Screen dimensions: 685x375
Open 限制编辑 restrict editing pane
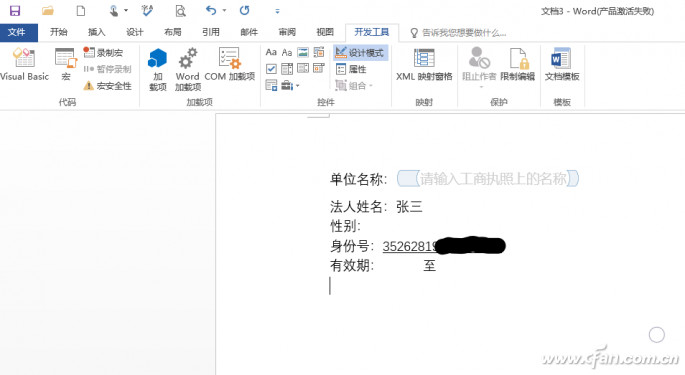tap(518, 64)
